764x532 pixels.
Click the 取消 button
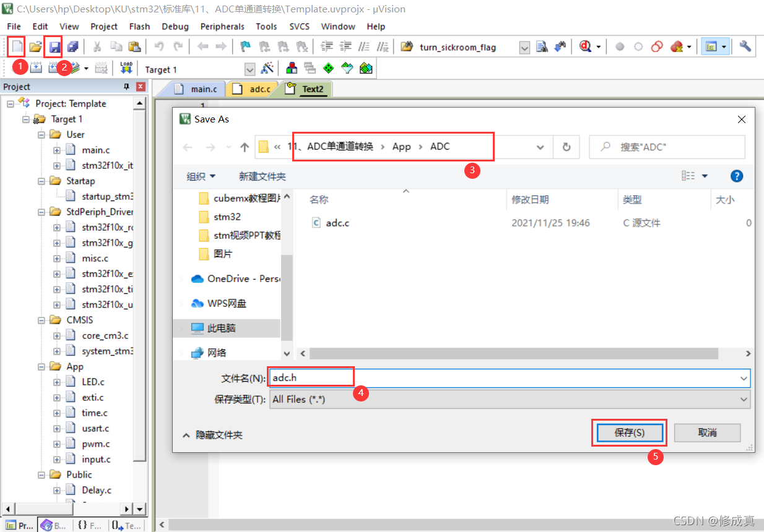tap(707, 433)
